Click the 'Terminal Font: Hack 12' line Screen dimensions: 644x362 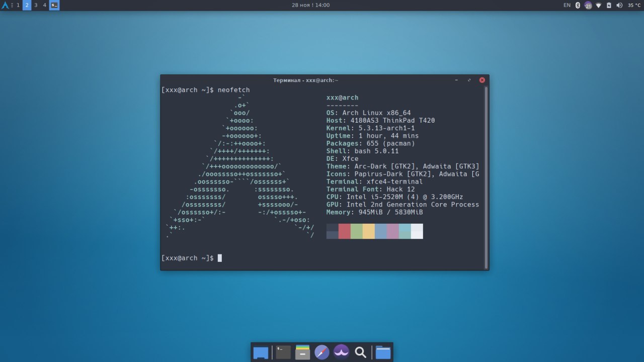tap(371, 189)
